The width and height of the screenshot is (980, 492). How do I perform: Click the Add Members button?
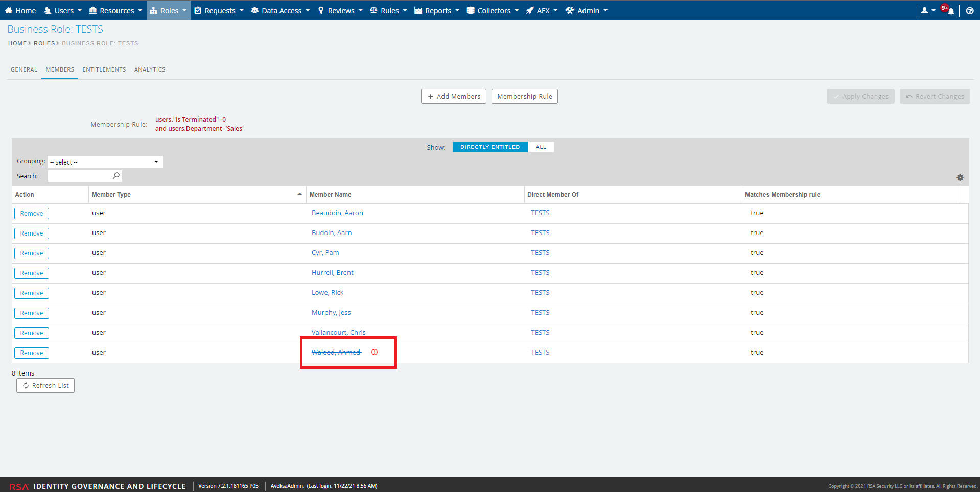pyautogui.click(x=453, y=97)
